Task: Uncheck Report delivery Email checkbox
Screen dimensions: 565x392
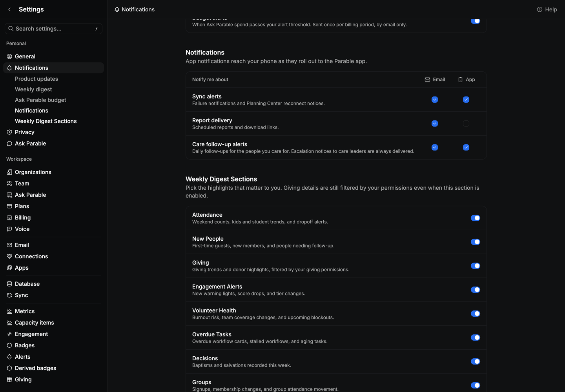Action: click(x=435, y=123)
